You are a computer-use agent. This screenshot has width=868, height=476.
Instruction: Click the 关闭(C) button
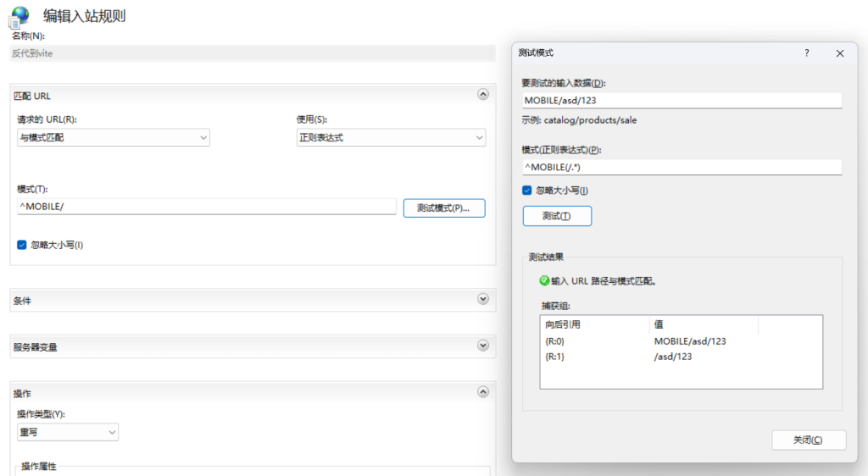[x=808, y=440]
